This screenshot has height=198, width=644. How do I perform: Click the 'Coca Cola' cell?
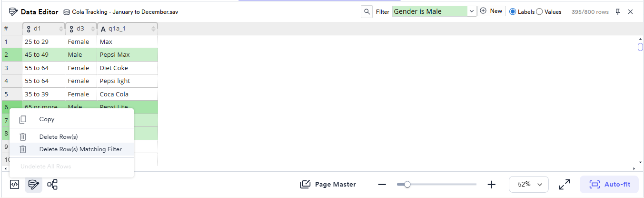point(127,94)
